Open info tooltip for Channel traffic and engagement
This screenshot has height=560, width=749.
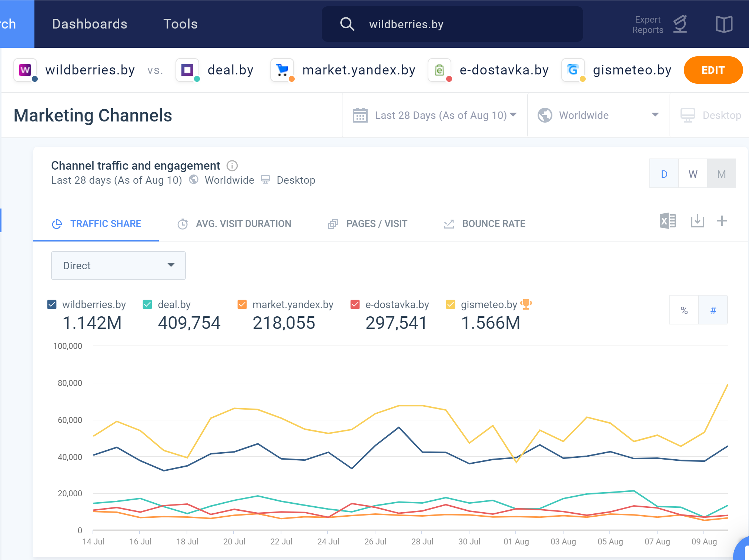(232, 166)
